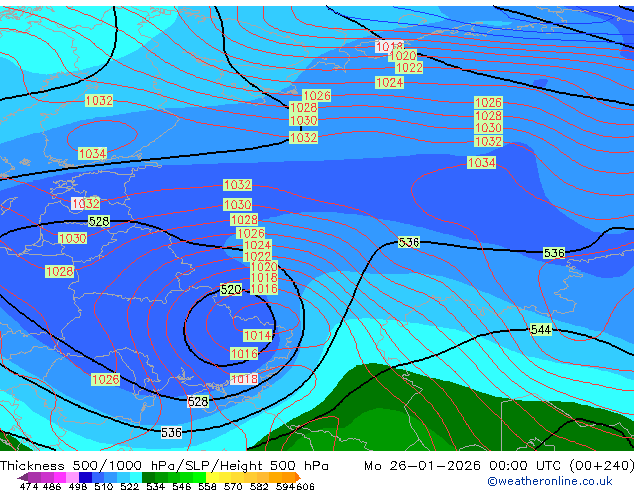Click the legend value 474
Image resolution: width=634 pixels, height=490 pixels.
pos(29,486)
